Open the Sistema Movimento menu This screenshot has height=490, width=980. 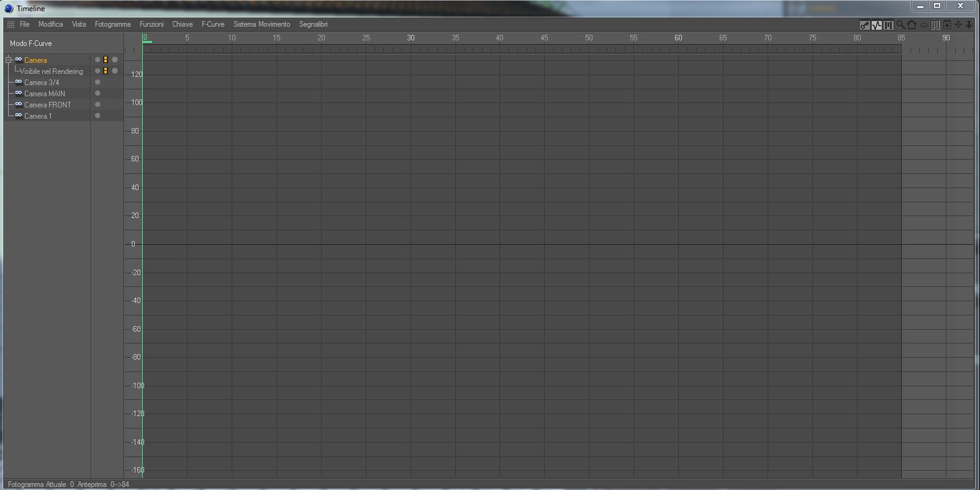[261, 24]
